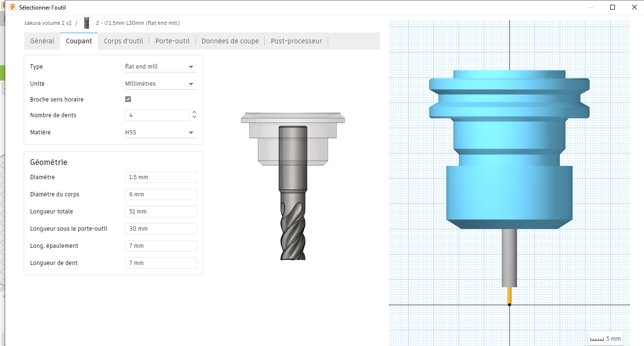Go to the Porte-outil tab

(172, 41)
